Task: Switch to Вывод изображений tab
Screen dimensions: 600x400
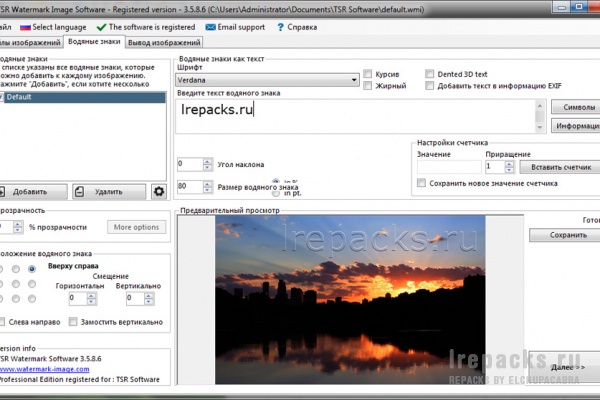Action: click(x=164, y=42)
